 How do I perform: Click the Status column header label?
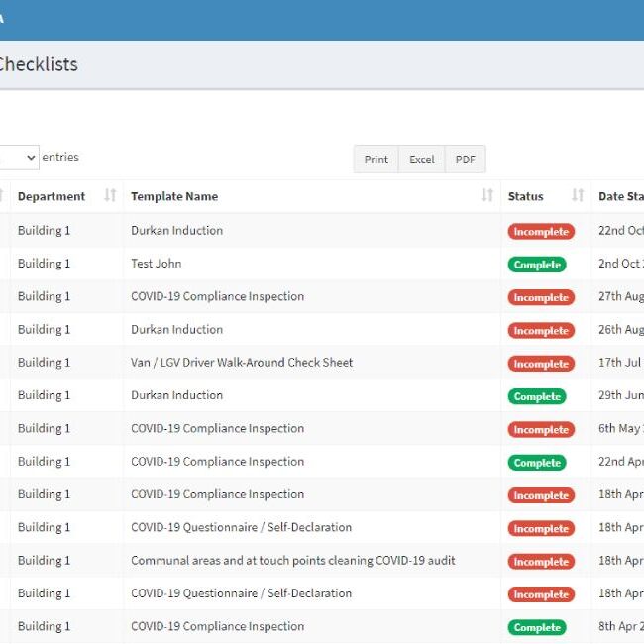coord(525,196)
